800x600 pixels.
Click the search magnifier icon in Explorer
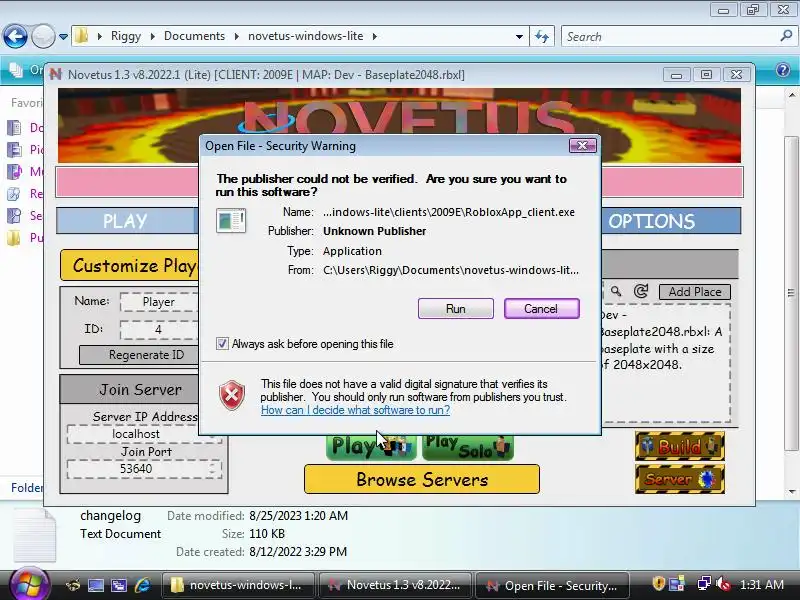coord(786,36)
